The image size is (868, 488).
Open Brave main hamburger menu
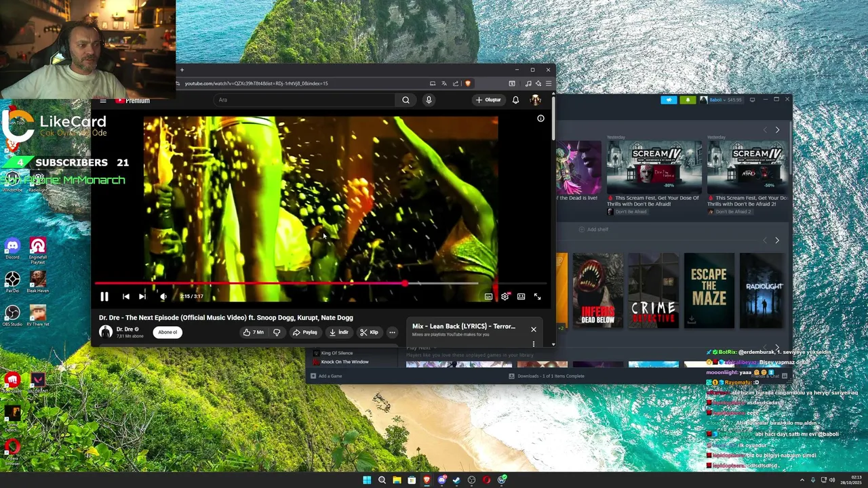pos(549,83)
